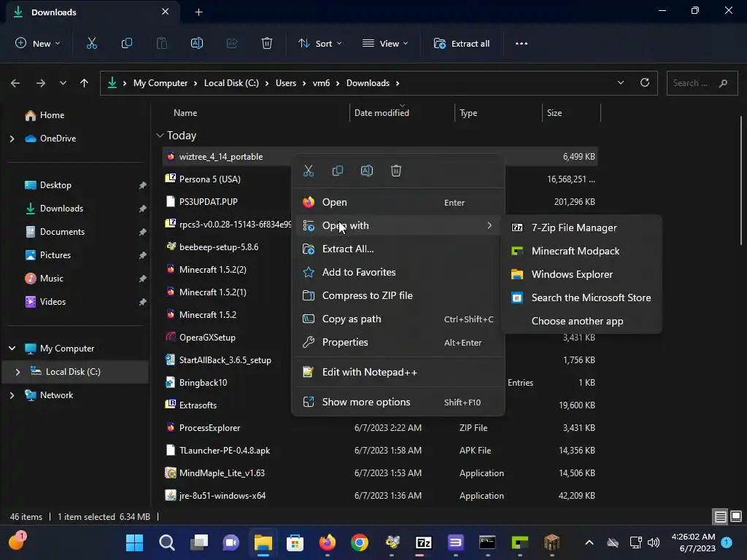
Task: Open Microsoft Store icon on the taskbar
Action: pos(295,542)
